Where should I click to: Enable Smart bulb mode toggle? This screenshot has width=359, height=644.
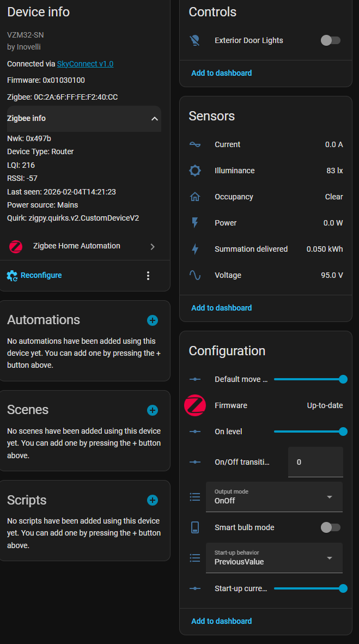pyautogui.click(x=330, y=527)
